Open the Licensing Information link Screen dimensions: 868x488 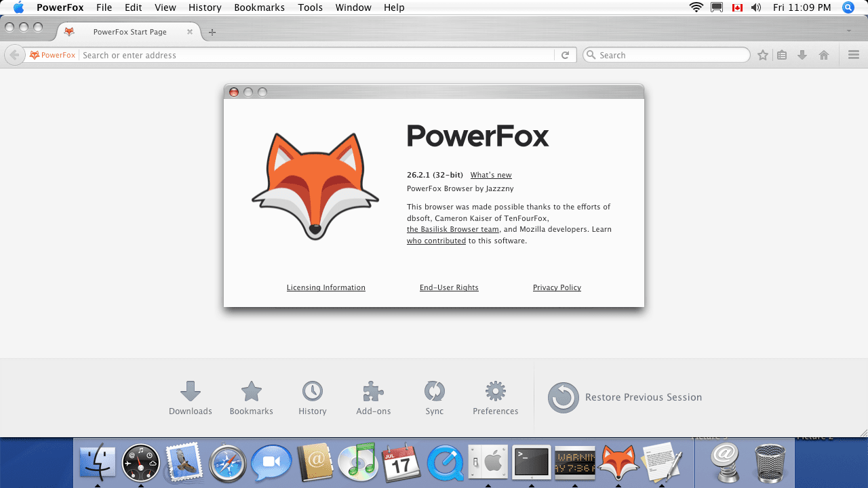tap(326, 287)
